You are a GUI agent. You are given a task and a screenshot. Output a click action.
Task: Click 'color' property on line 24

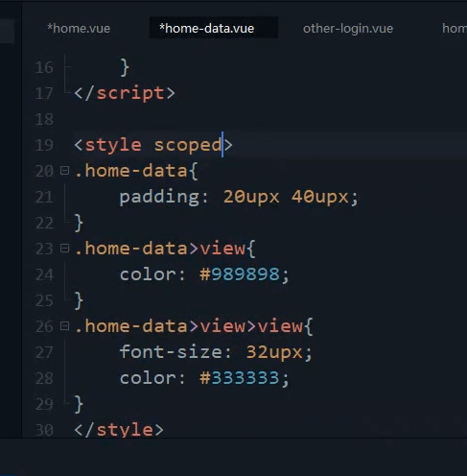pos(148,274)
